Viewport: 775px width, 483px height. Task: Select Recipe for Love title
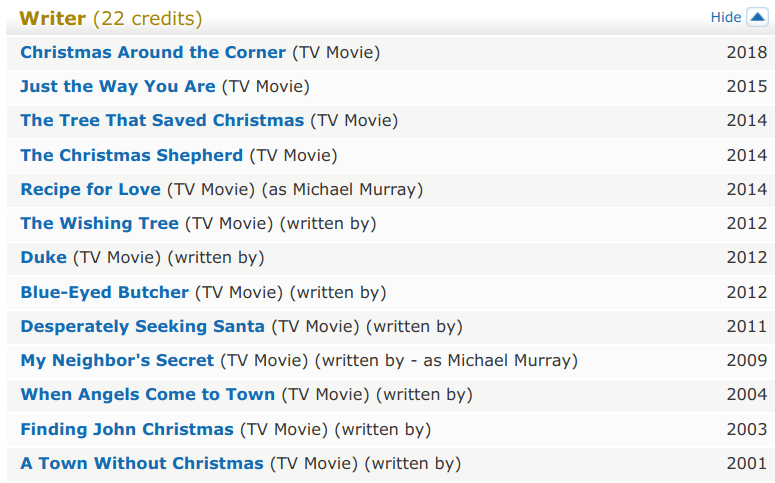click(90, 189)
